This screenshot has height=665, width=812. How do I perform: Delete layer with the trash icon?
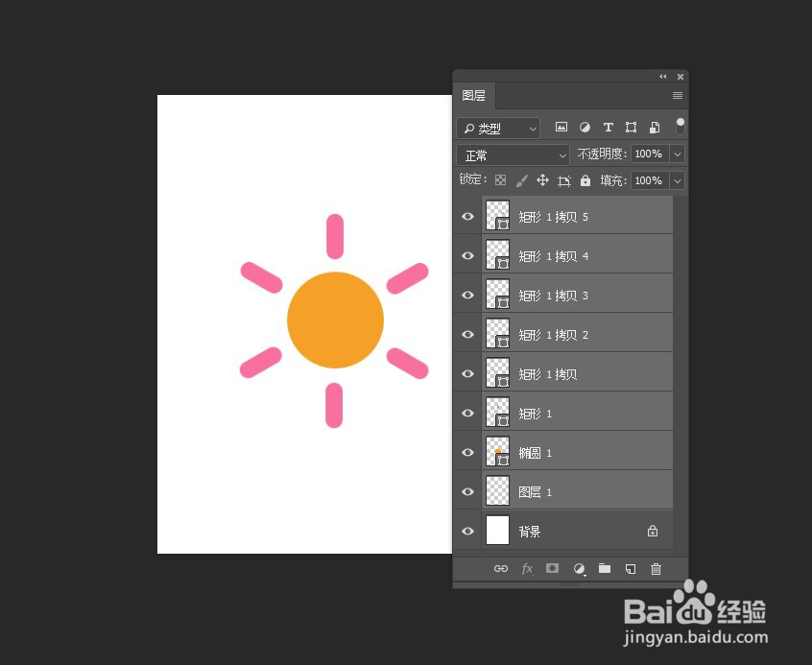coord(656,569)
